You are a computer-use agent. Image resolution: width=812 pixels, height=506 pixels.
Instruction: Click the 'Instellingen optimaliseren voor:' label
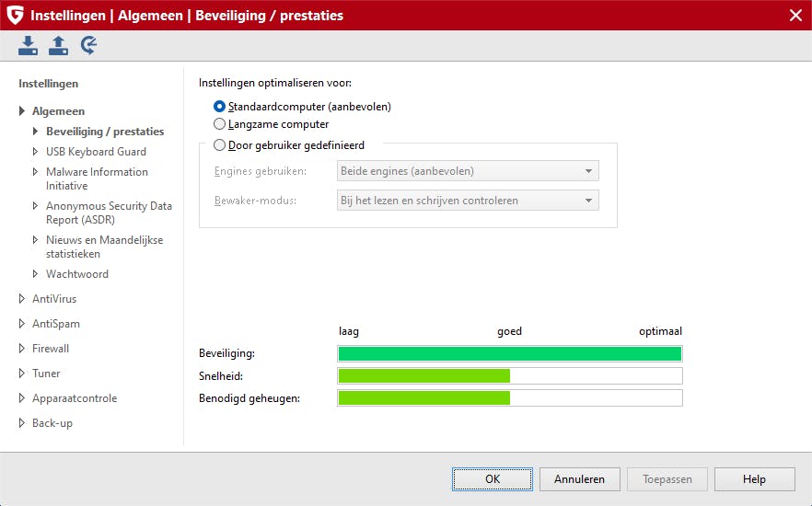(275, 83)
